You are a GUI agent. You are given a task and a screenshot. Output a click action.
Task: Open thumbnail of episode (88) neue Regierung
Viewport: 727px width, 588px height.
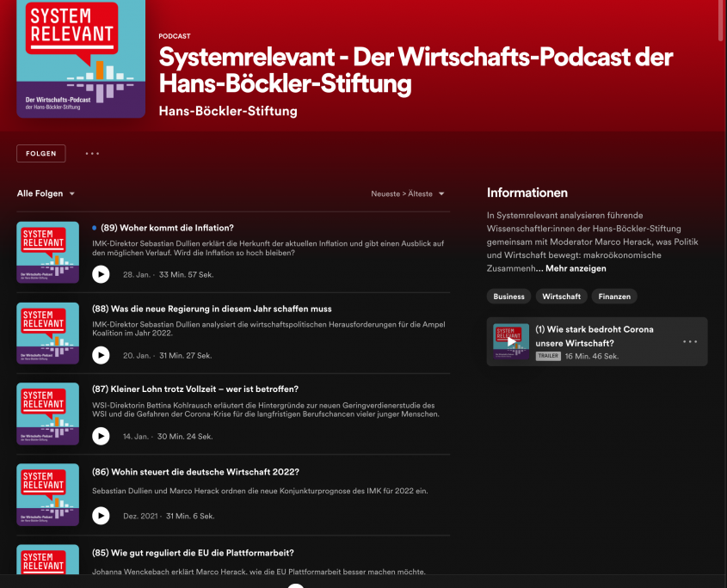pos(48,334)
